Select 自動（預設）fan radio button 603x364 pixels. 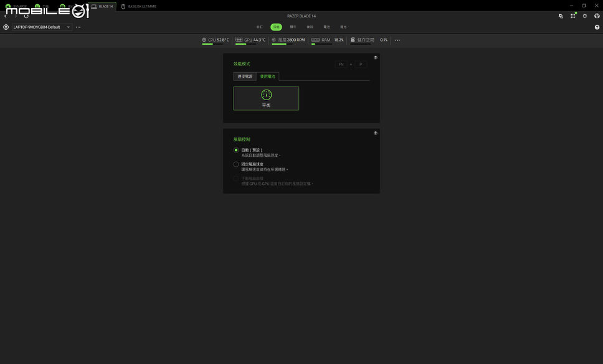pos(235,150)
